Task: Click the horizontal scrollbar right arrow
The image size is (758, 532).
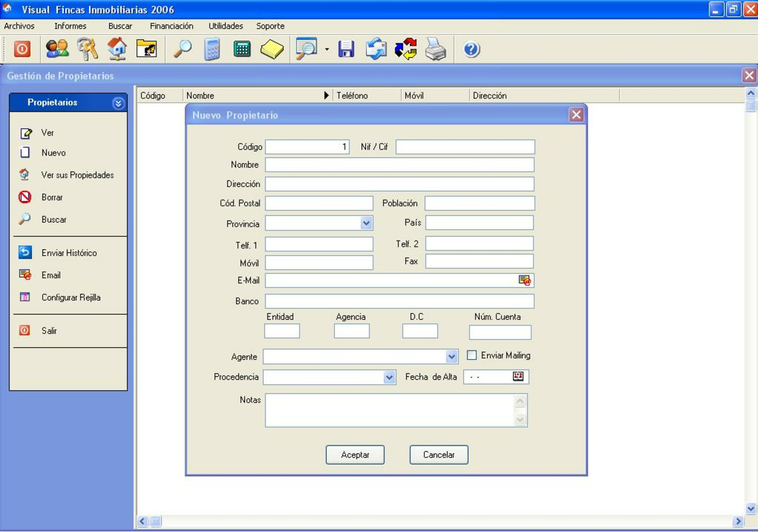Action: click(x=737, y=521)
